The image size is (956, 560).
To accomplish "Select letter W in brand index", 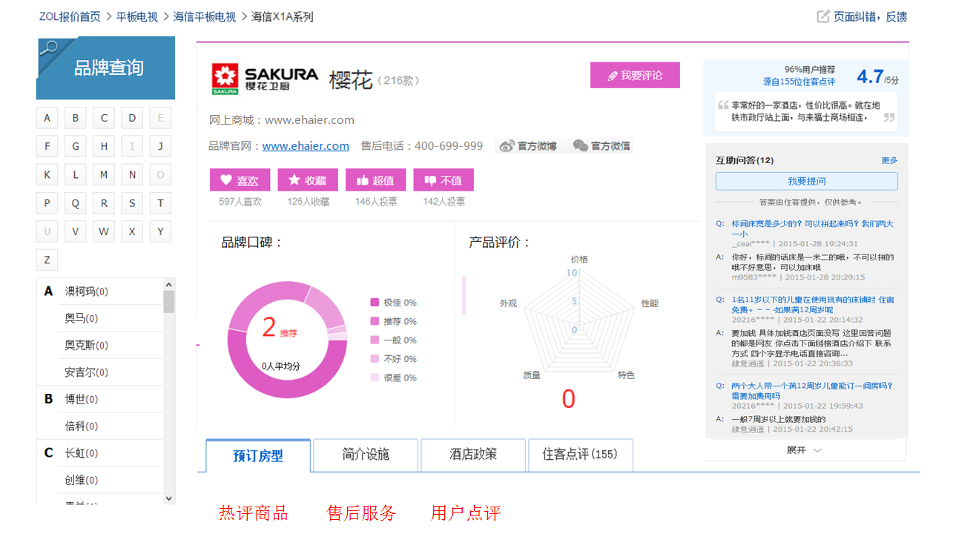I will (x=104, y=231).
